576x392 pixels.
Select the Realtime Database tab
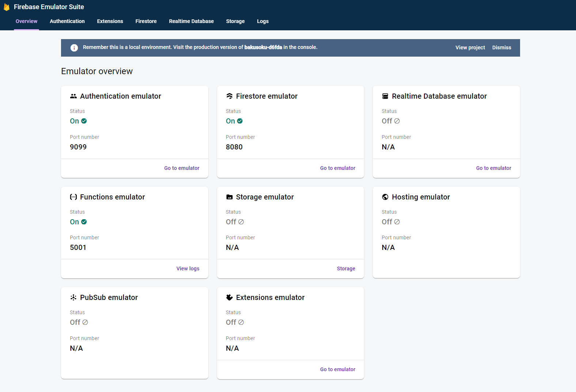point(192,21)
